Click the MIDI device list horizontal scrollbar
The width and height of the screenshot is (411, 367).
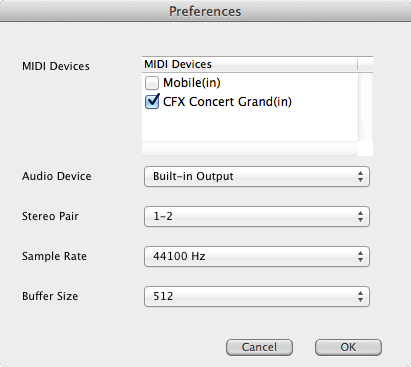tap(250, 148)
